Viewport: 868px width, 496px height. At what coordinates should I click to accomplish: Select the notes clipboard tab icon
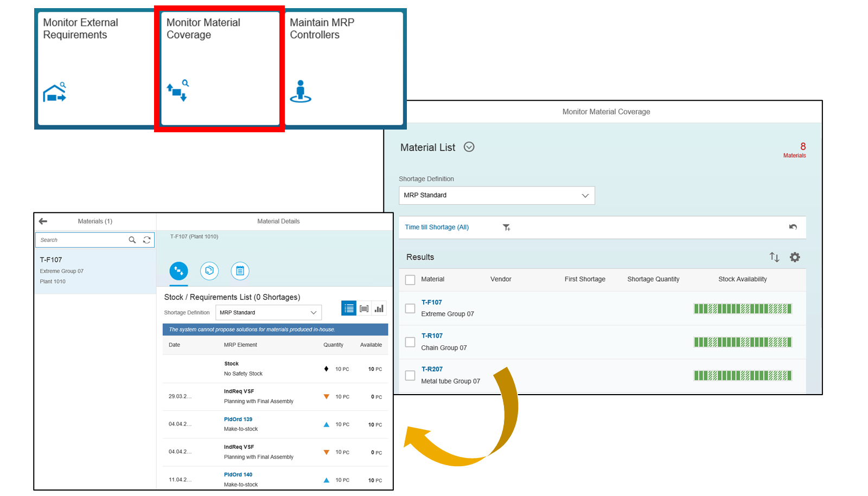coord(240,270)
